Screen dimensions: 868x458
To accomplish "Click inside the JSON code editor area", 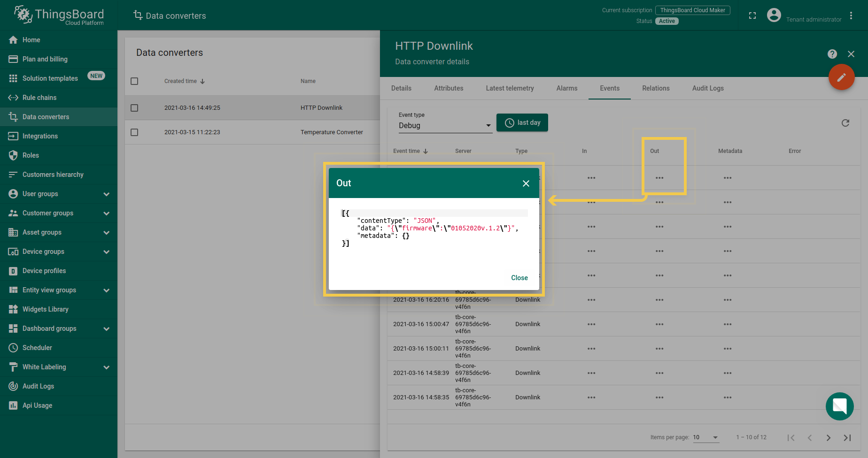I will (434, 232).
